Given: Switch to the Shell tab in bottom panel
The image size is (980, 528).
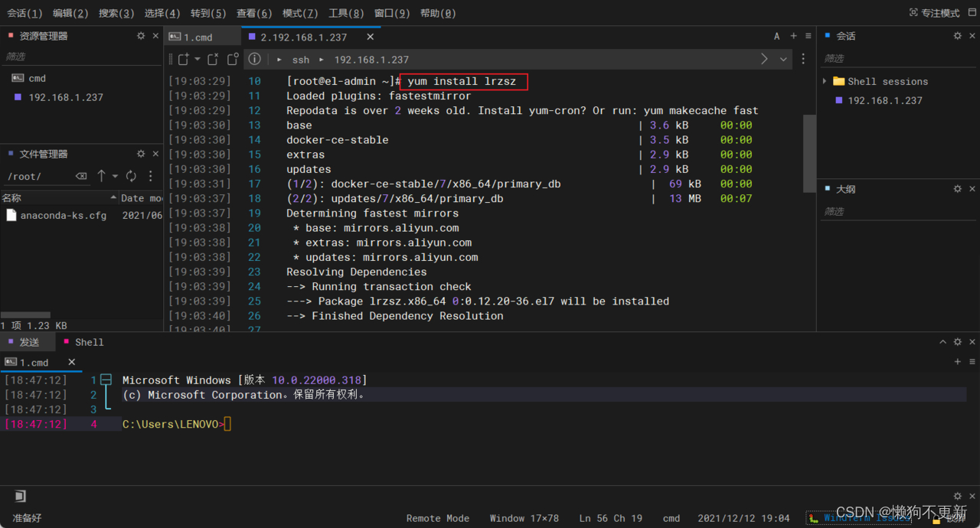Looking at the screenshot, I should pos(83,342).
